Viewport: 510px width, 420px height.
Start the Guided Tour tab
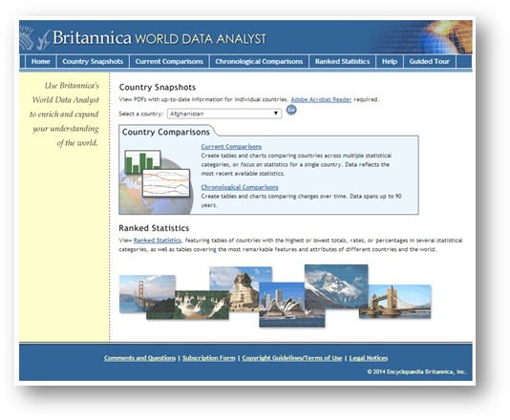pyautogui.click(x=430, y=61)
